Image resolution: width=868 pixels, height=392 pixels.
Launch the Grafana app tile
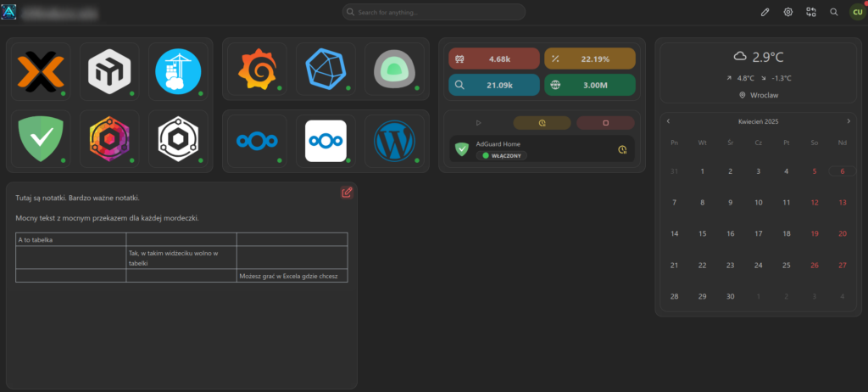(x=257, y=69)
